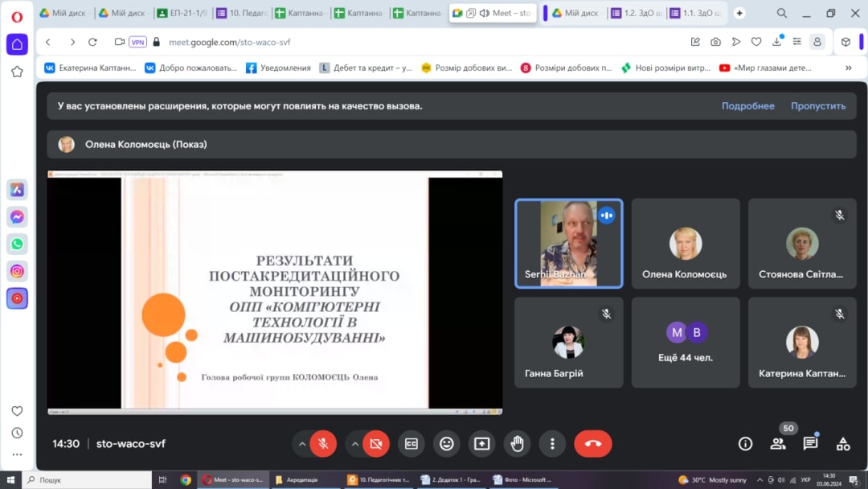Select Стоянова Світлана participant tile
The height and width of the screenshot is (489, 868).
[802, 243]
